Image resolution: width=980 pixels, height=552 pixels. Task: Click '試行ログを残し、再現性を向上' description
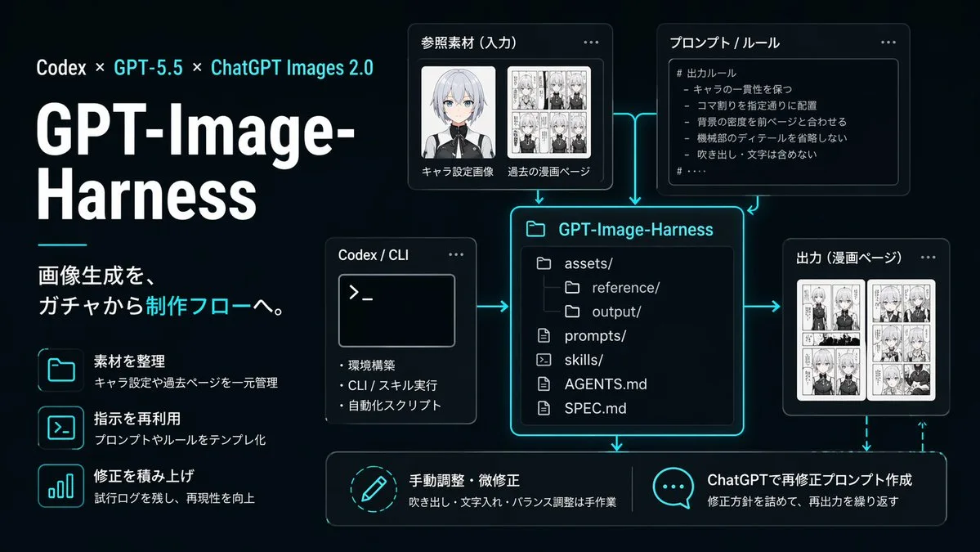174,498
